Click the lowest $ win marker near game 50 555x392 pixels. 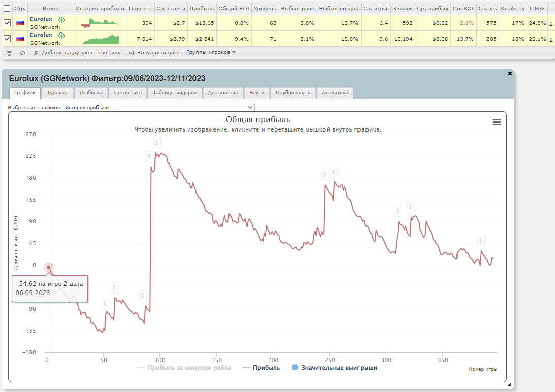click(105, 304)
